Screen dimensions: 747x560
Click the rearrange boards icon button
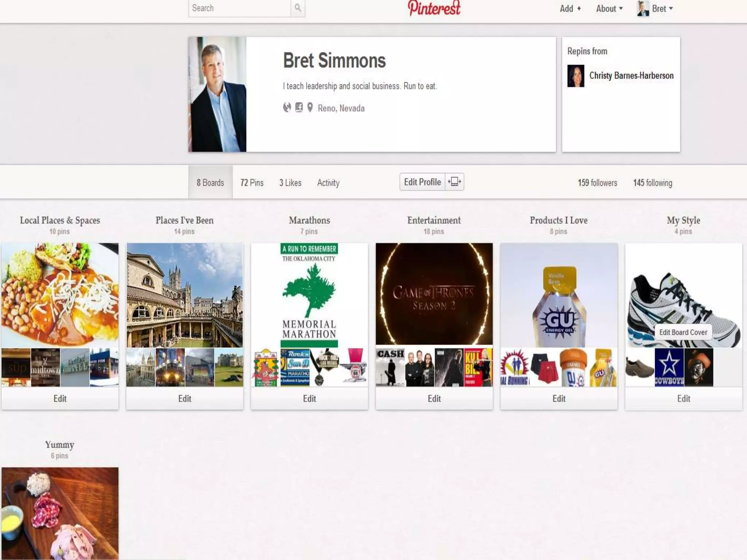click(x=454, y=182)
